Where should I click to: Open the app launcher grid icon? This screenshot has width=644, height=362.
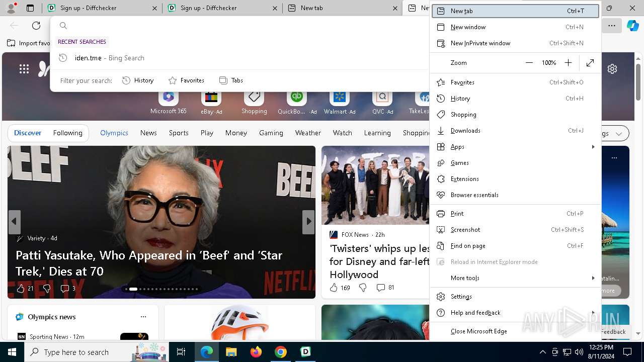(24, 69)
